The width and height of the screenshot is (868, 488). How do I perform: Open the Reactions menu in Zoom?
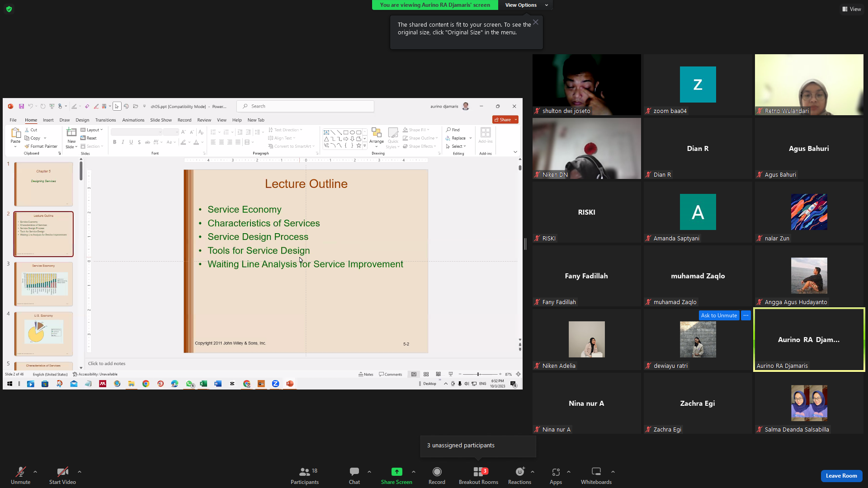[x=519, y=475]
